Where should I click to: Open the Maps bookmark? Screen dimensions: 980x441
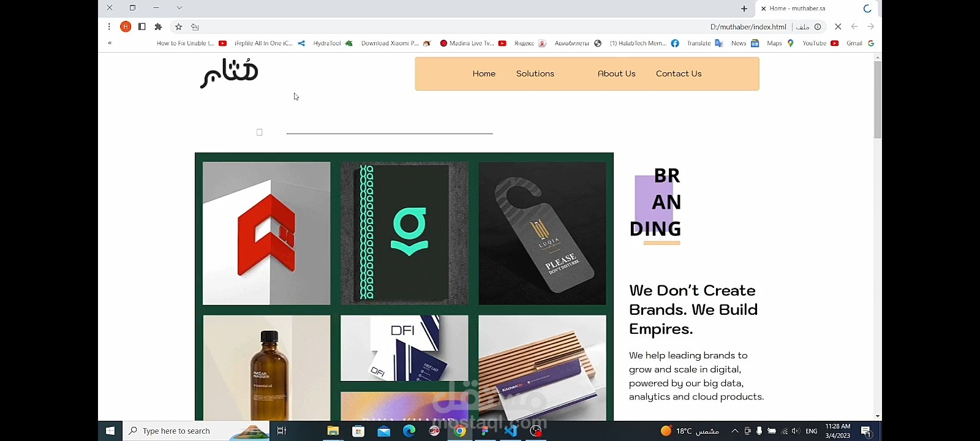780,43
